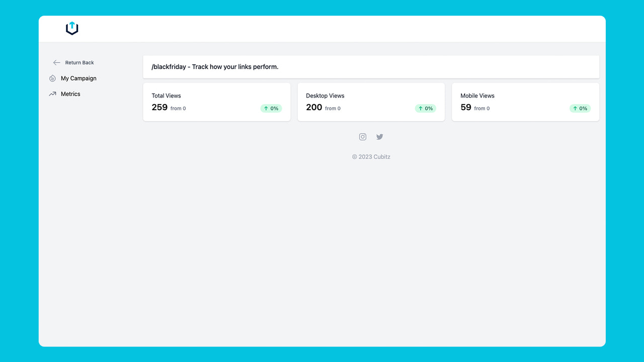644x362 pixels.
Task: Click the up arrow inside Mobile Views badge
Action: [x=575, y=108]
